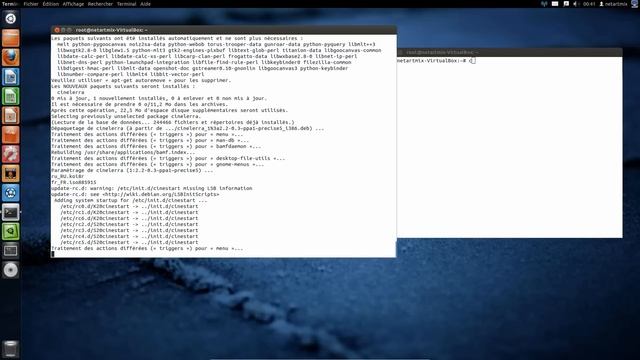This screenshot has height=360, width=640.
Task: Open the chat status indicator
Action: [566, 4]
